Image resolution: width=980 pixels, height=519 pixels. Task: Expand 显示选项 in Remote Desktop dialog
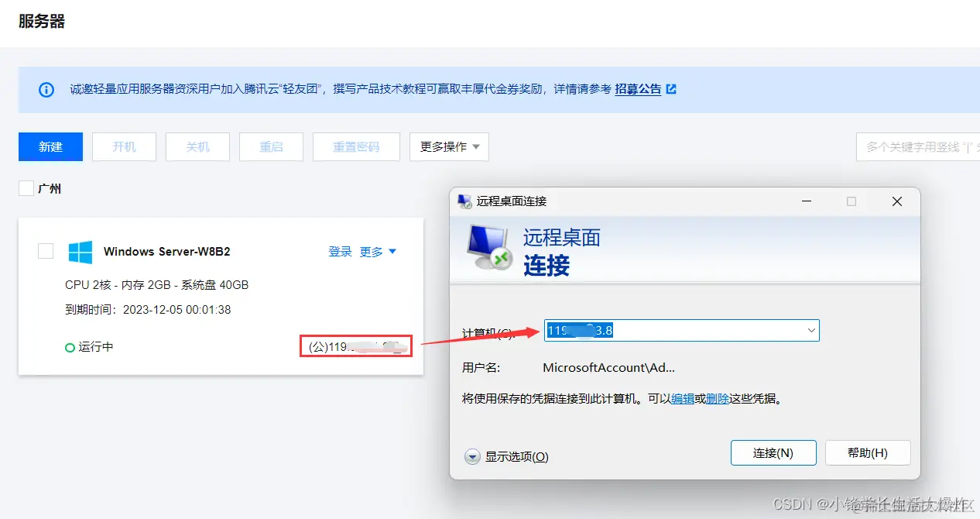(x=507, y=456)
